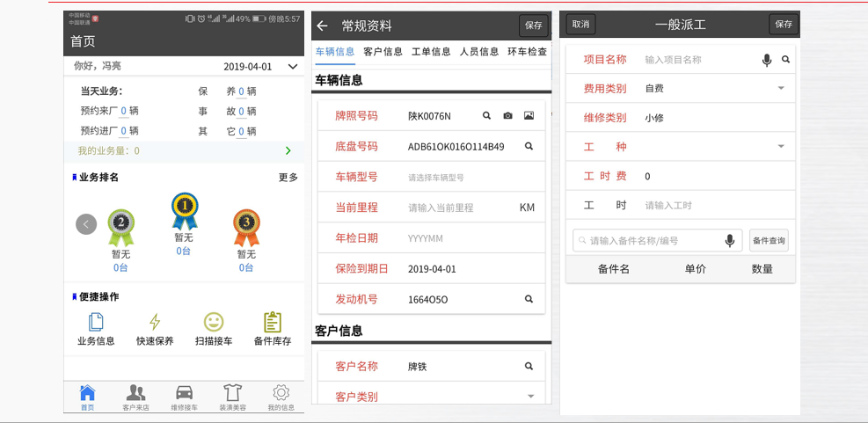The image size is (868, 423).
Task: Click the 当前里程 input field
Action: 457,208
